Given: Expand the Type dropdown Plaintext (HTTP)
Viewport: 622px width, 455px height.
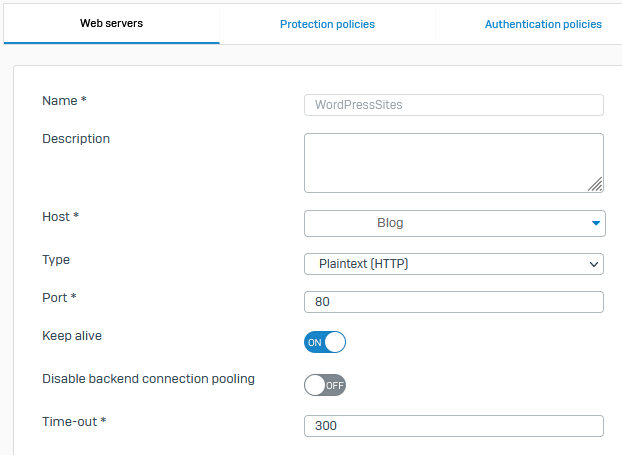Looking at the screenshot, I should click(454, 264).
